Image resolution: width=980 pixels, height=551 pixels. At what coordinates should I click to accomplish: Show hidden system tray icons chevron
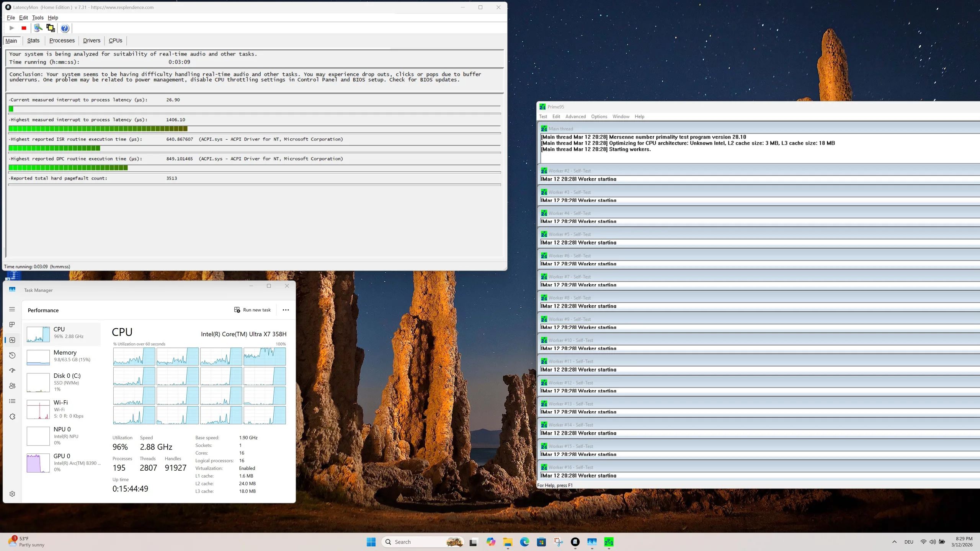coord(894,542)
